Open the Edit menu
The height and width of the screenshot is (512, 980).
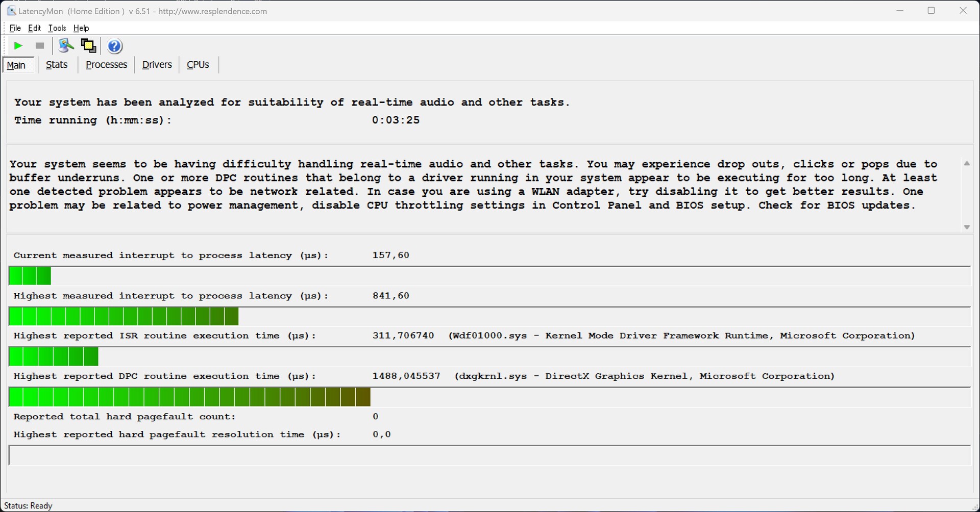tap(34, 28)
